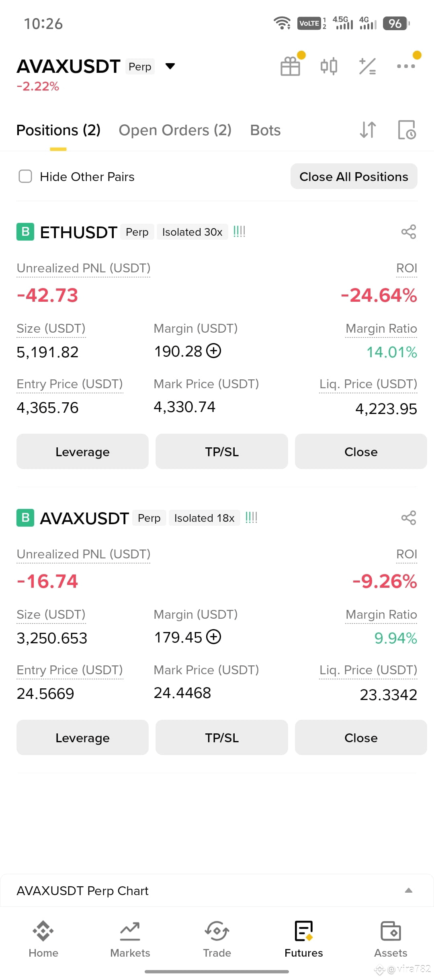Image resolution: width=434 pixels, height=980 pixels.
Task: Tap the TP/SL button for ETHUSDT
Action: coord(222,451)
